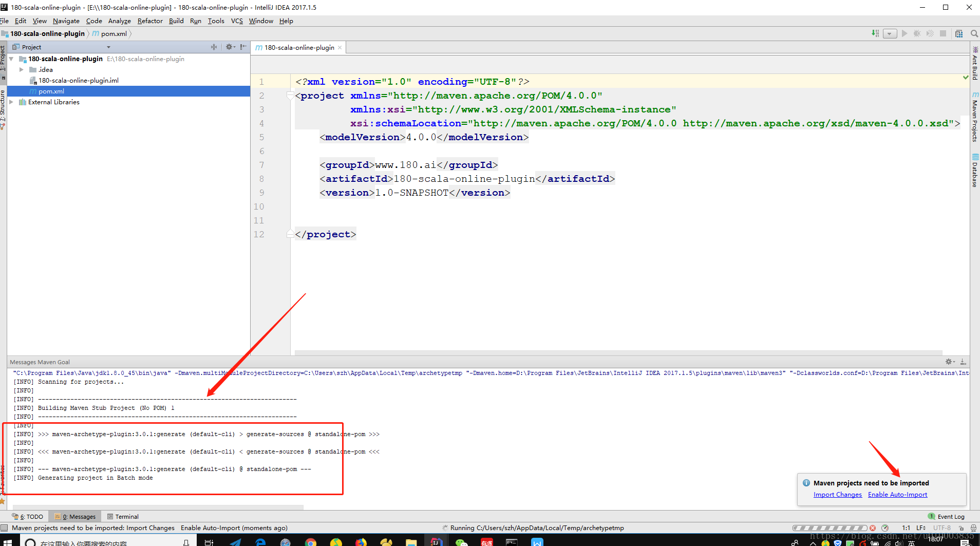980x546 pixels.
Task: Open the Code menu
Action: [x=94, y=21]
